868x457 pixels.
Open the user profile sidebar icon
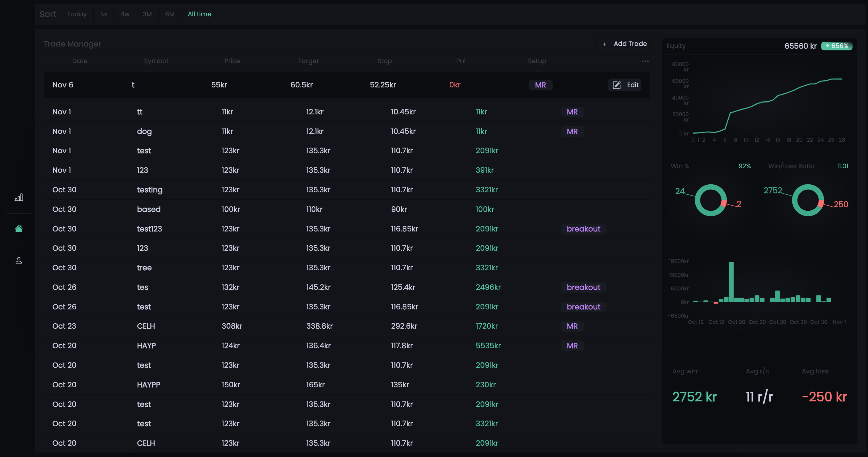click(19, 260)
